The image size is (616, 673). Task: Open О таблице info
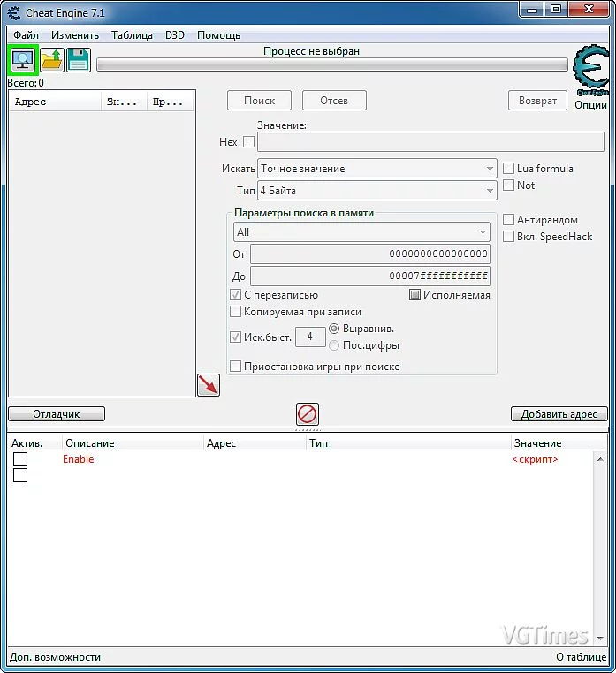click(582, 657)
